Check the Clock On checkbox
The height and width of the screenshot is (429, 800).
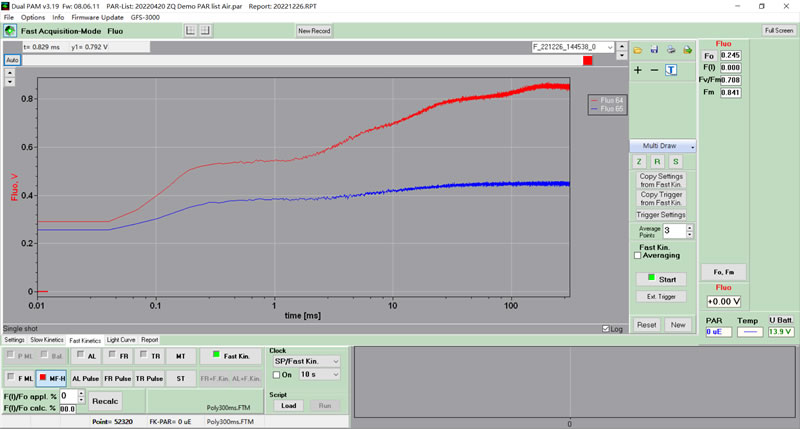(x=277, y=374)
